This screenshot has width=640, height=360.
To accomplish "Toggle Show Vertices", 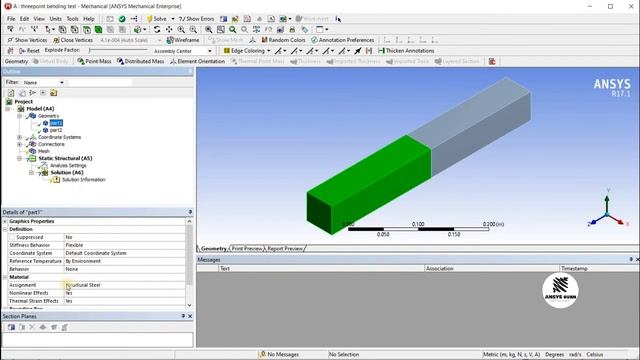I will point(27,40).
